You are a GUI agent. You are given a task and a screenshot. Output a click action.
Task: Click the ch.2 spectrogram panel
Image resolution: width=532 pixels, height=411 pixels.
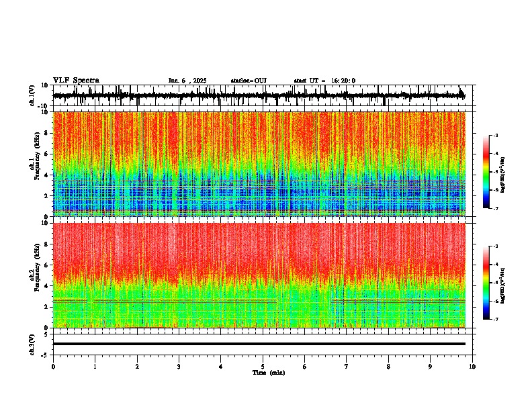coord(259,275)
